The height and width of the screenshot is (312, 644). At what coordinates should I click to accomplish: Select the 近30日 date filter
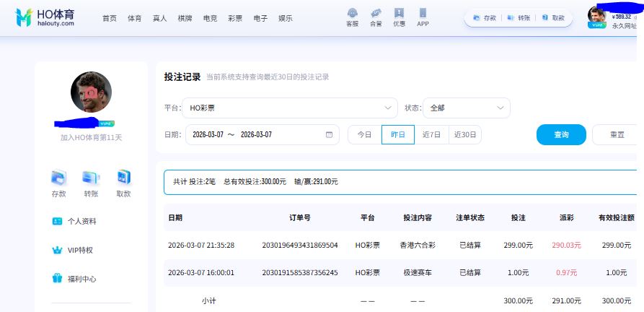point(464,135)
